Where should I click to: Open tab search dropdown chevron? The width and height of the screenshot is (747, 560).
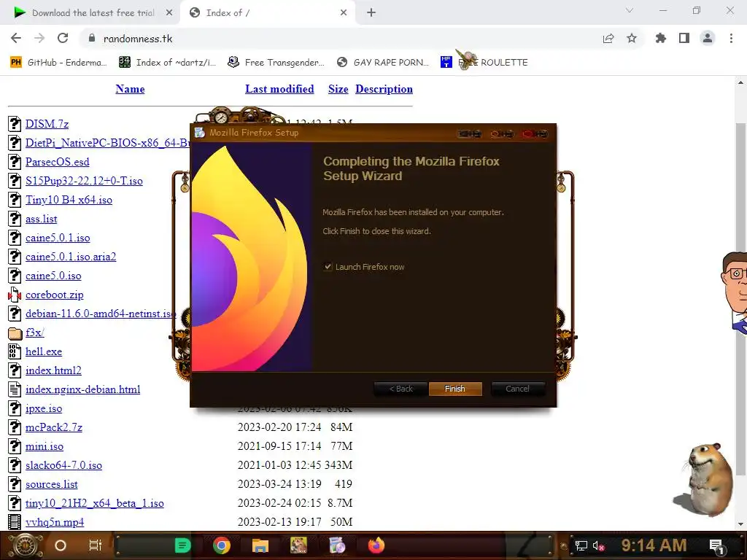coord(630,10)
